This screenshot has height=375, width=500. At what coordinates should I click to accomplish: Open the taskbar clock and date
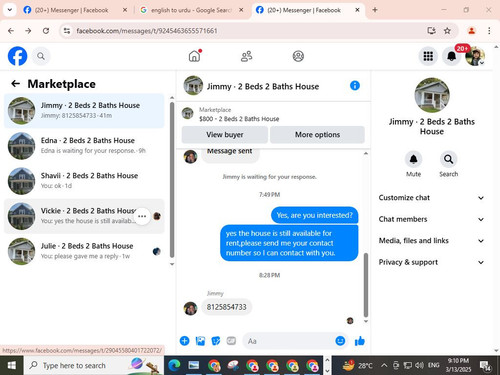(x=458, y=365)
